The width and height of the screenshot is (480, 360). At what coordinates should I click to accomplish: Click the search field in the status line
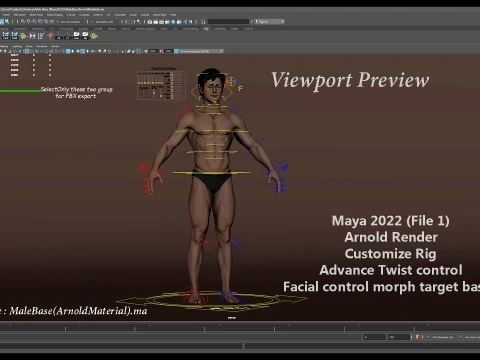[228, 22]
